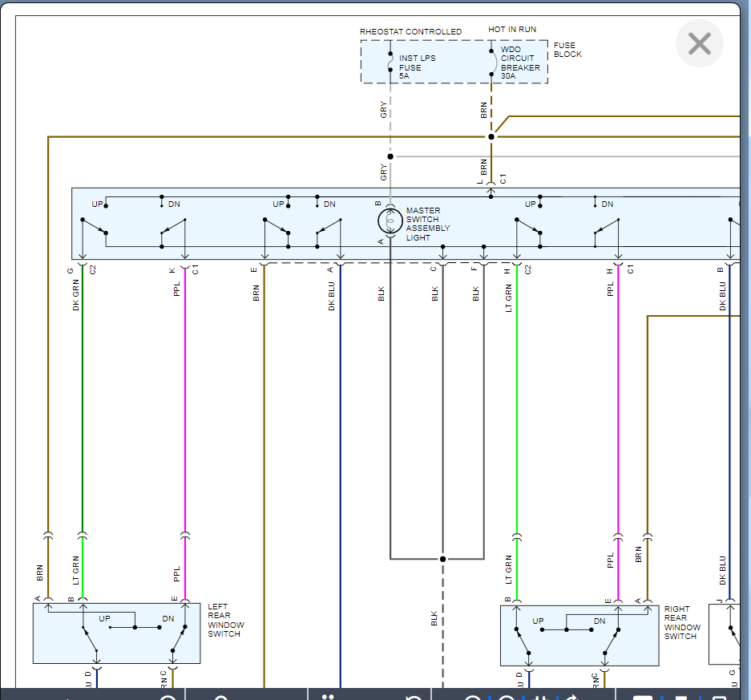The width and height of the screenshot is (751, 700).
Task: Click the bright green LT GRN wire at terminal H
Action: click(517, 401)
